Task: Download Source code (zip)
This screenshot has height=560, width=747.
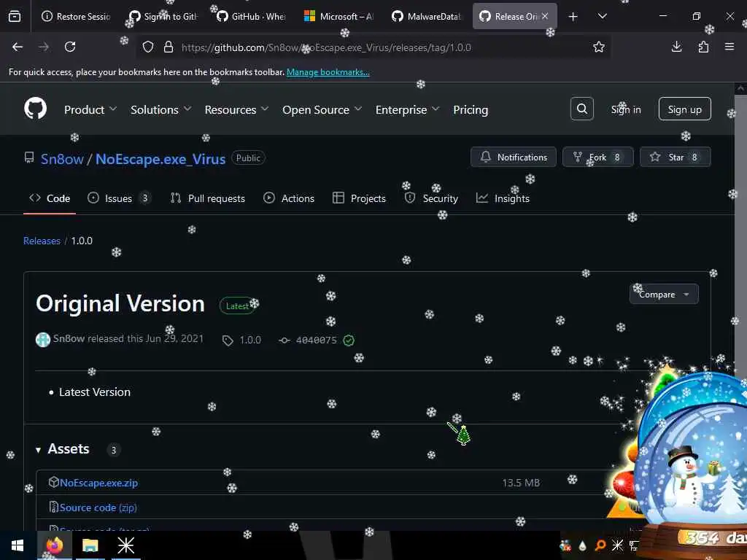Action: tap(98, 507)
